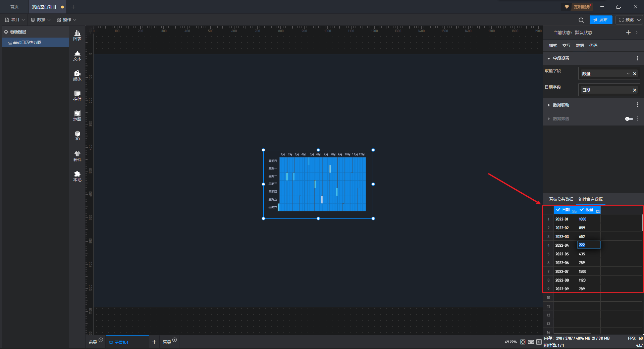Screen dimensions: 644x349
Task: Click the 69.79% zoom value
Action: point(511,342)
